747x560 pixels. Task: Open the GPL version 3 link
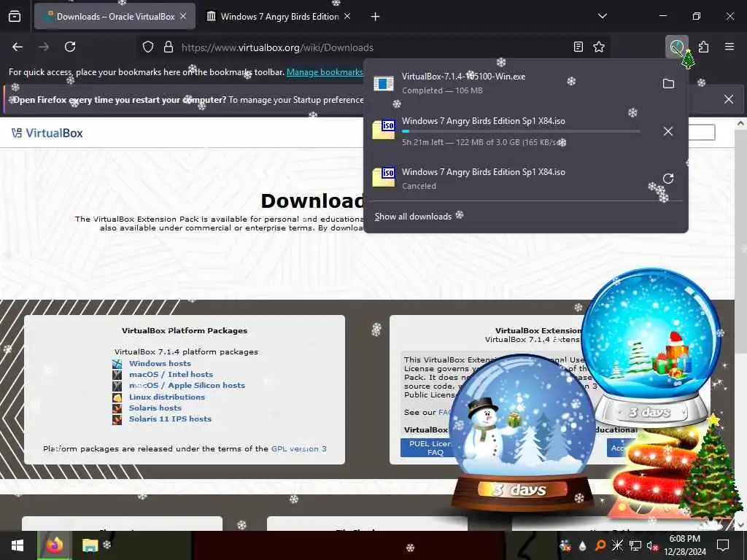[x=298, y=448]
